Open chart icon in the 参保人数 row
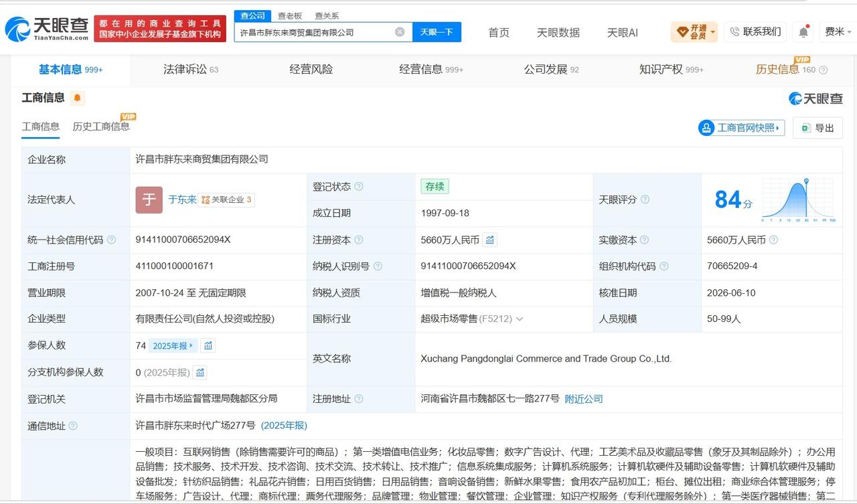Image resolution: width=857 pixels, height=504 pixels. point(208,345)
